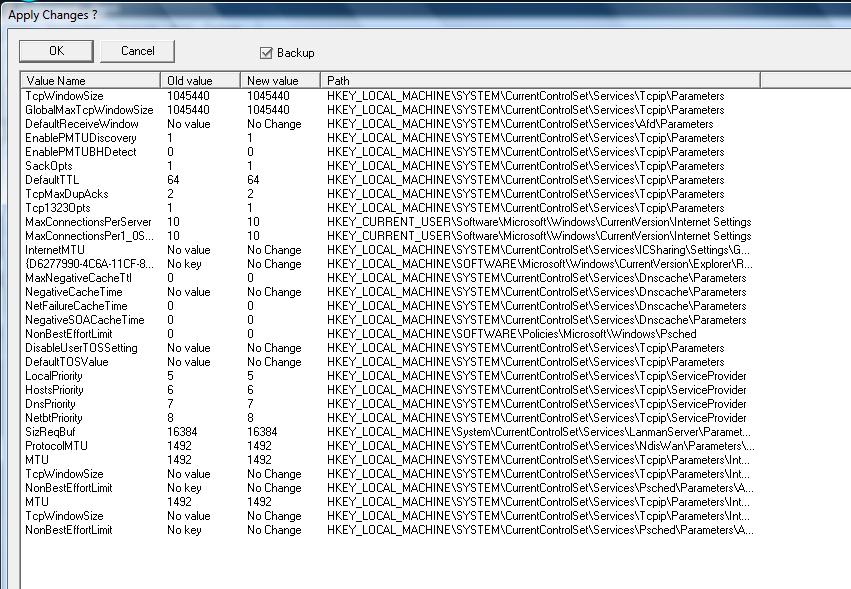Select the DefaultTTL row
Image resolution: width=851 pixels, height=589 pixels.
[x=52, y=180]
